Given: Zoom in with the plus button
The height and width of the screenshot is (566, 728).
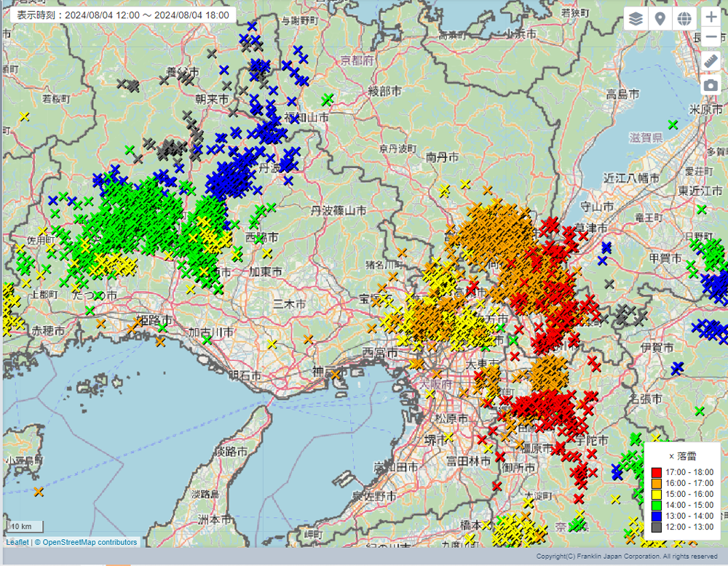Looking at the screenshot, I should (711, 17).
